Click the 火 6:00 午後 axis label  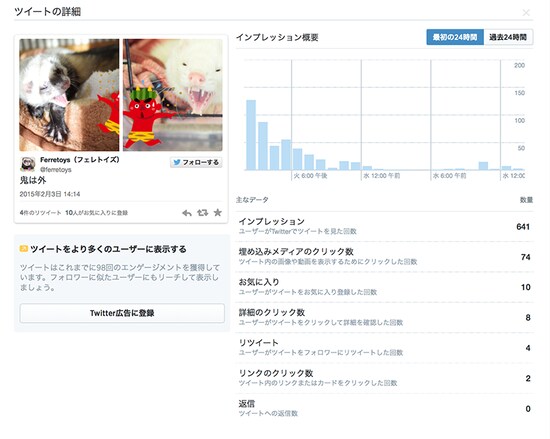[x=310, y=176]
